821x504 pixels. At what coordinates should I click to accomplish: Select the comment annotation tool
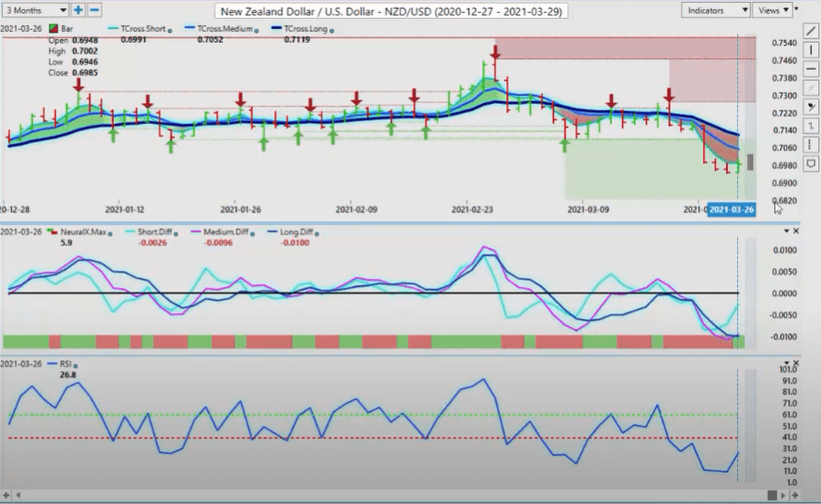pos(811,164)
